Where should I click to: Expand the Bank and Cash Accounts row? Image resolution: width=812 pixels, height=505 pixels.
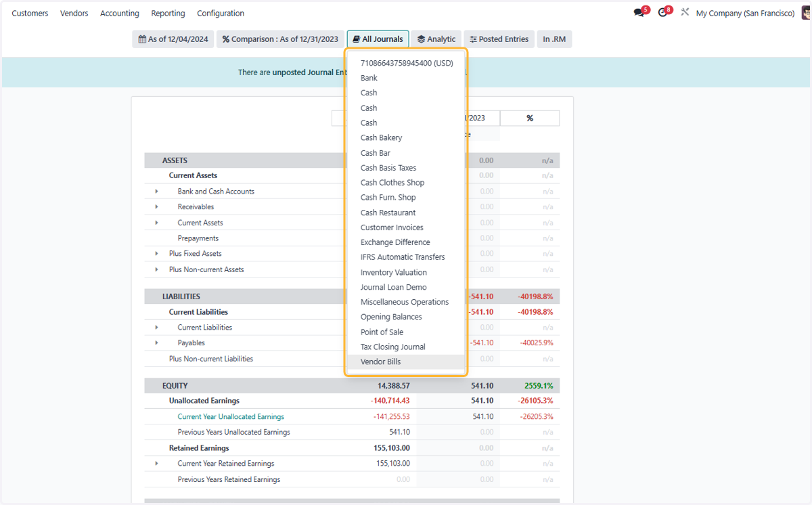point(156,192)
